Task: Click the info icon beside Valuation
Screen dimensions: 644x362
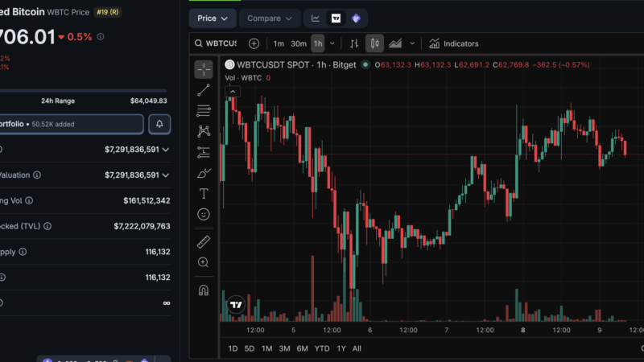Action: click(37, 175)
